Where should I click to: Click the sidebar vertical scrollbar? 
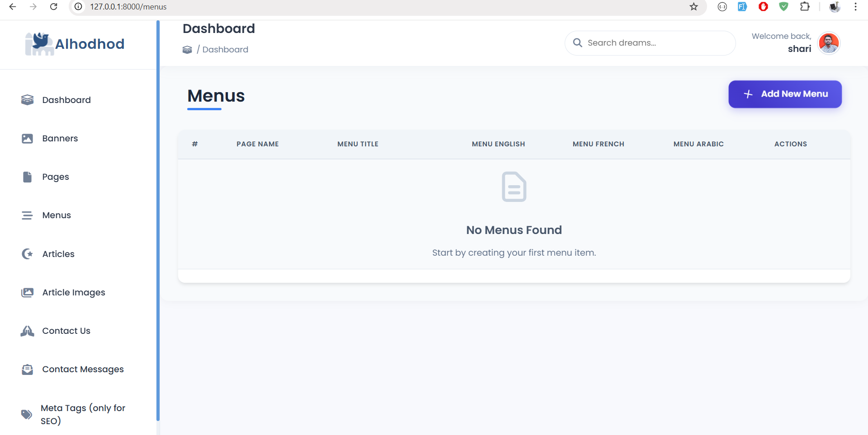[x=158, y=220]
